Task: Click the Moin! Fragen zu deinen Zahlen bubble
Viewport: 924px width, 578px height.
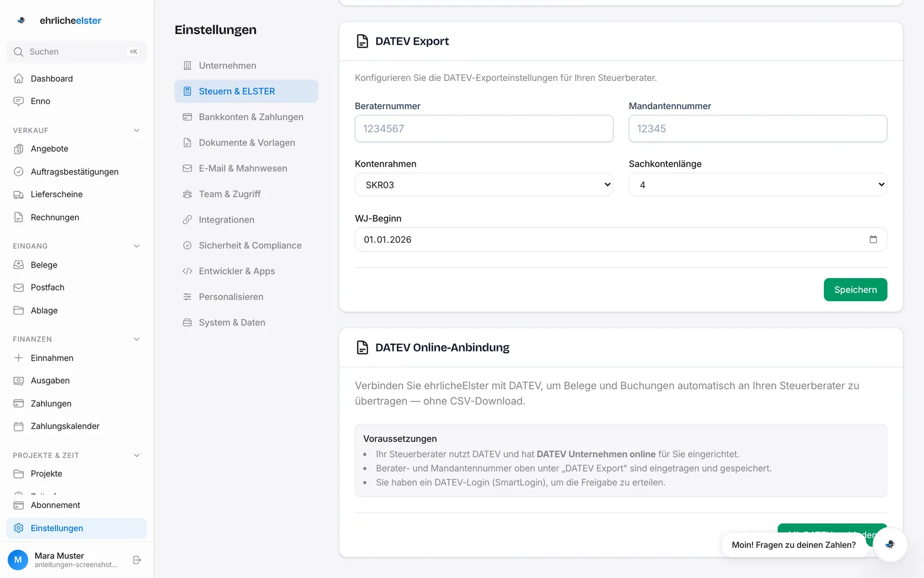Action: 793,545
